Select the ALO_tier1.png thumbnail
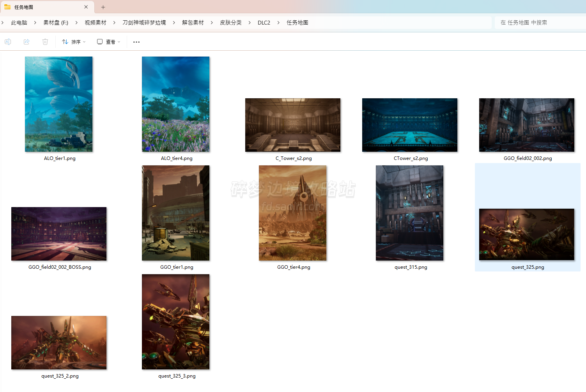This screenshot has height=392, width=586. [59, 104]
